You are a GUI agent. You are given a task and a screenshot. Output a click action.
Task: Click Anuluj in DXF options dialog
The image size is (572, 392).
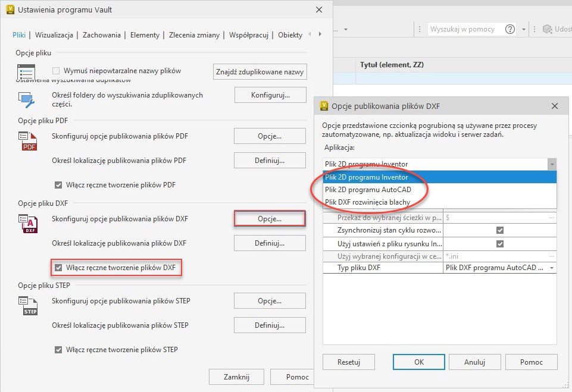pos(474,362)
